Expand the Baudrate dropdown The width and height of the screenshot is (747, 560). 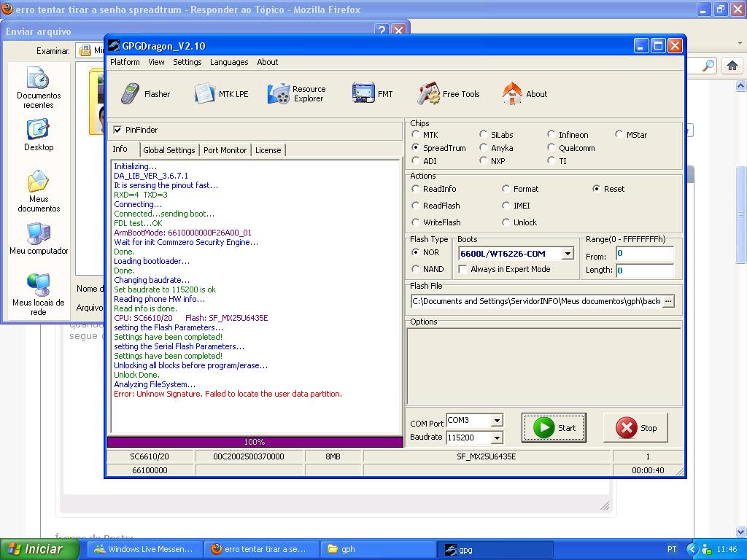(497, 437)
